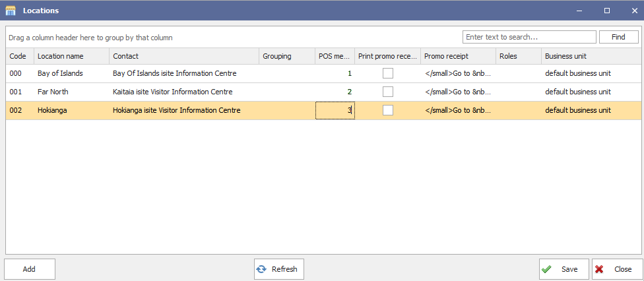This screenshot has height=281, width=644.
Task: Click the green checkmark Save icon
Action: (x=546, y=269)
